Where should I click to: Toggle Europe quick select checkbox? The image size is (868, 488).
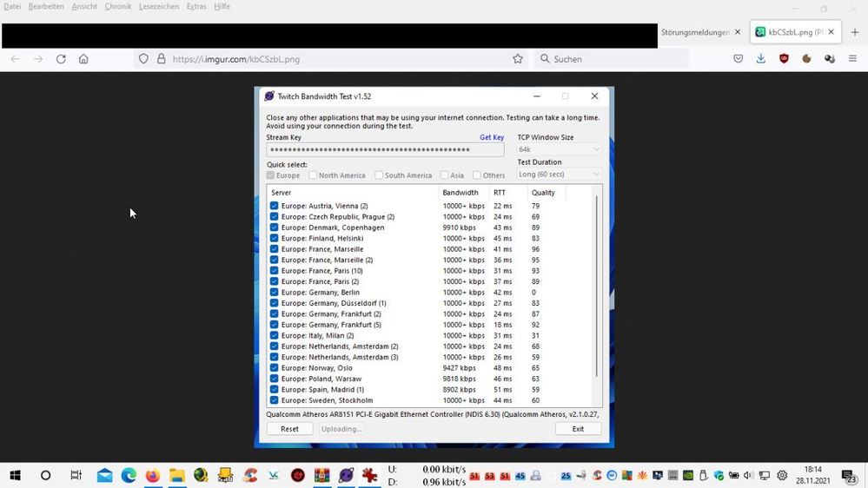(x=271, y=175)
